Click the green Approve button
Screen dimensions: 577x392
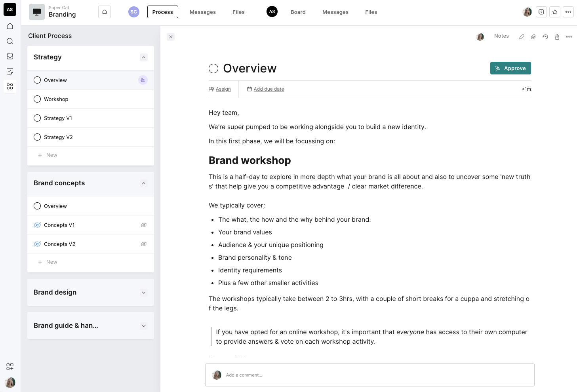point(510,68)
